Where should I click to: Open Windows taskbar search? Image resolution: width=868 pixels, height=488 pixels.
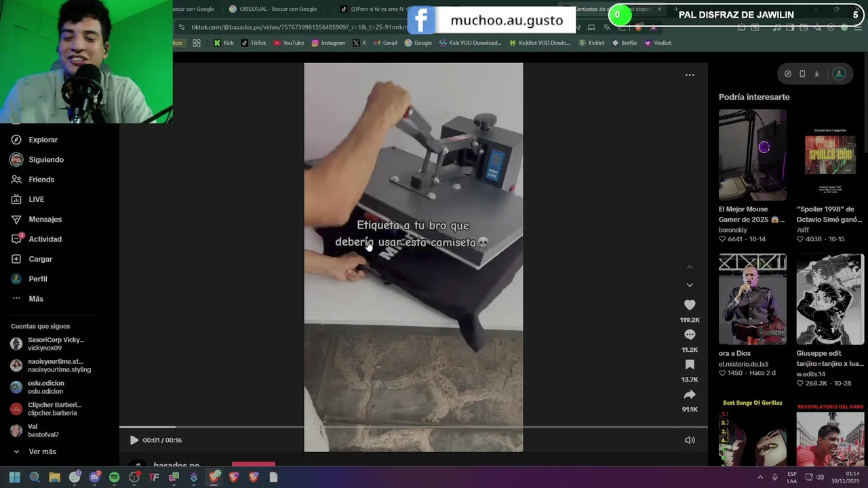click(35, 477)
